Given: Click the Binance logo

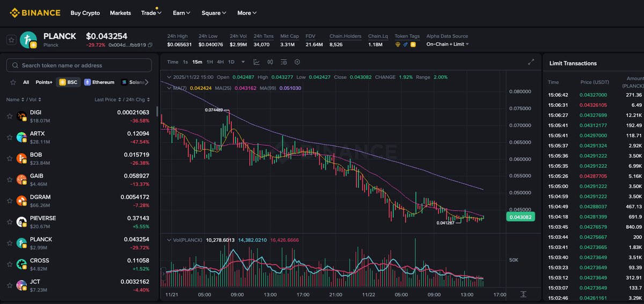Looking at the screenshot, I should tap(35, 12).
